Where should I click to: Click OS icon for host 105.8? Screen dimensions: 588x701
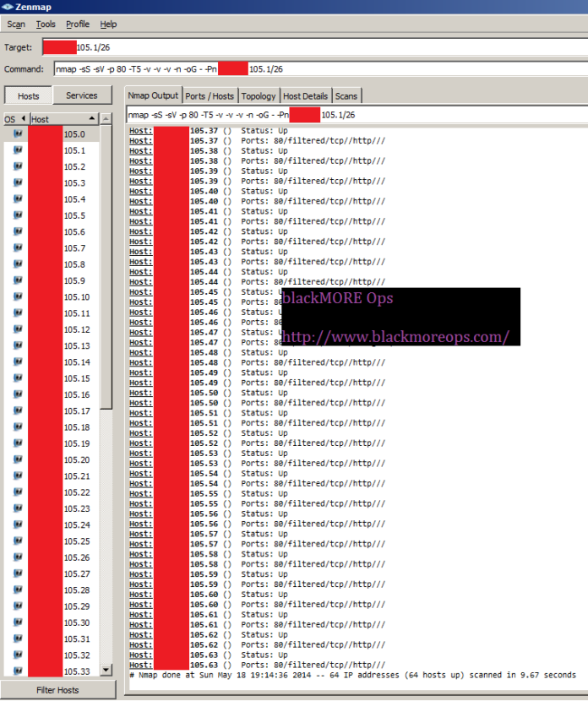(x=18, y=264)
